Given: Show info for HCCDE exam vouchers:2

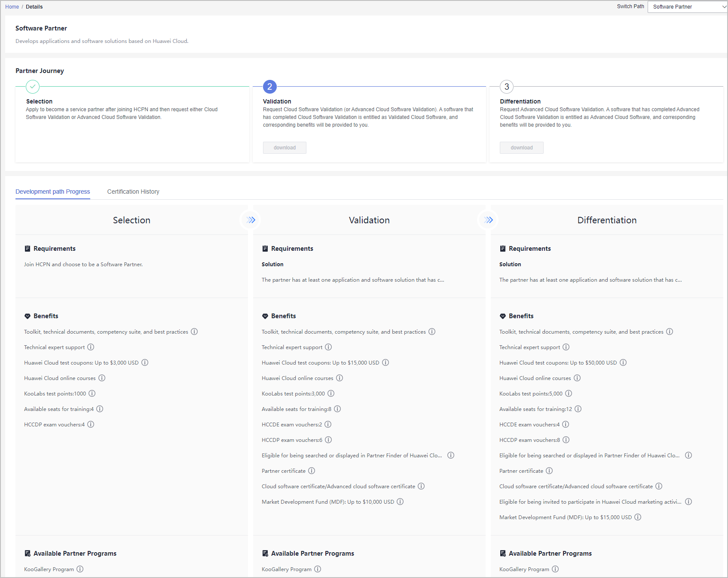Looking at the screenshot, I should click(x=328, y=424).
